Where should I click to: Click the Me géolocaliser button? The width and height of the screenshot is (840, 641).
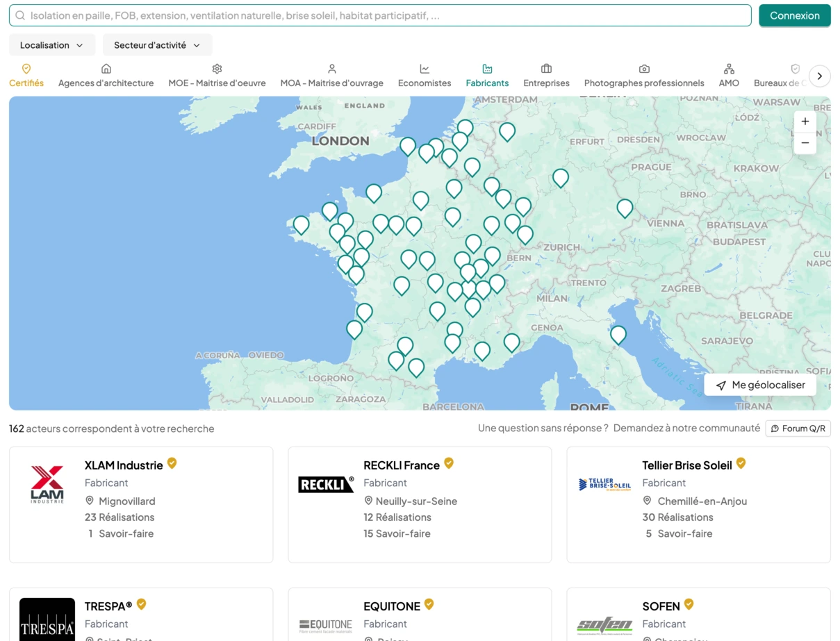[x=761, y=385]
